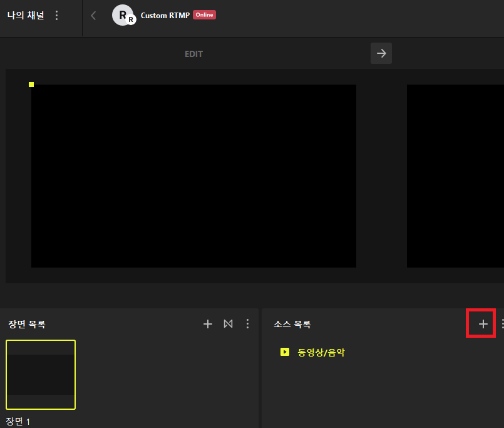The image size is (504, 428).
Task: Check the Online status badge
Action: point(204,15)
